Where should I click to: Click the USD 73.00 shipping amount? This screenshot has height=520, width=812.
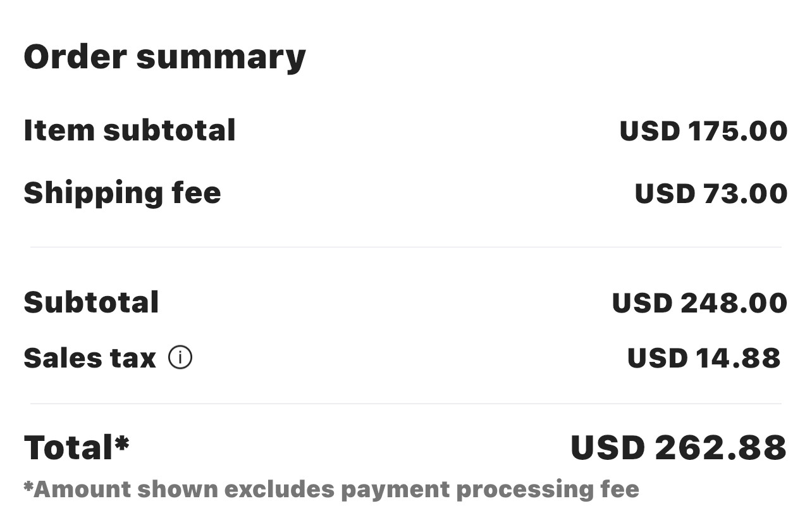click(x=711, y=194)
